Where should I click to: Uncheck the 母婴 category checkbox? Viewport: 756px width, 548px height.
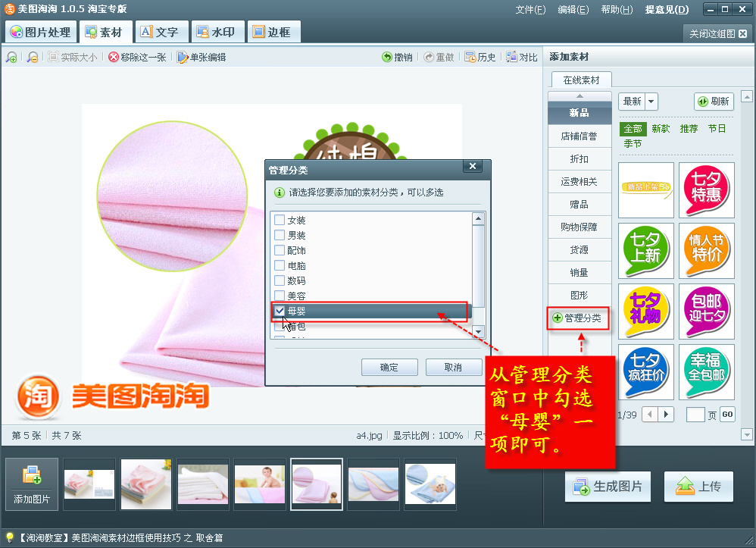tap(280, 311)
